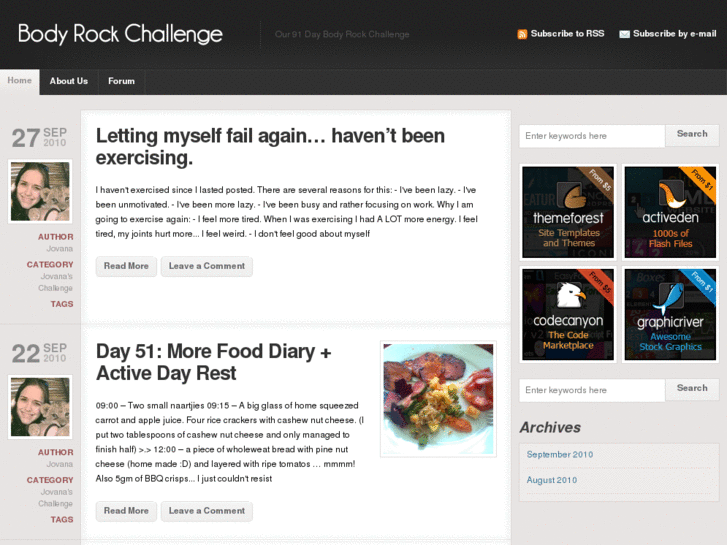Click Read More under first post
Viewport: 727px width, 545px height.
click(126, 266)
